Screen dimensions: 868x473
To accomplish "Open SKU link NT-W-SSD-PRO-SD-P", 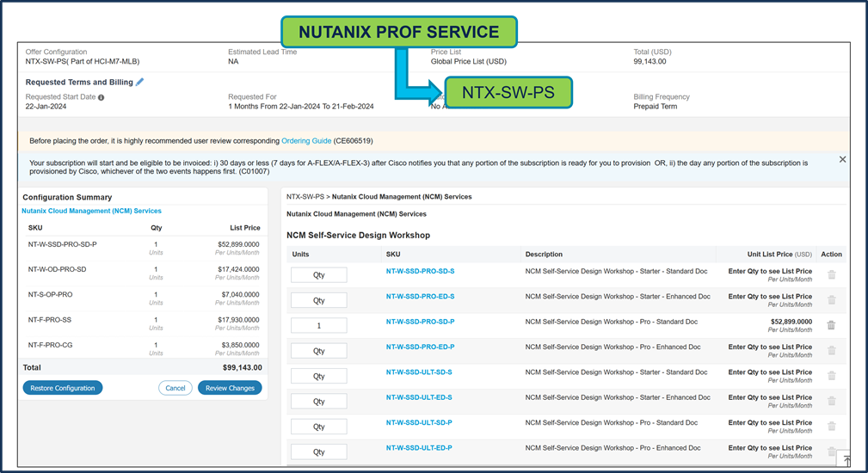I will click(420, 322).
